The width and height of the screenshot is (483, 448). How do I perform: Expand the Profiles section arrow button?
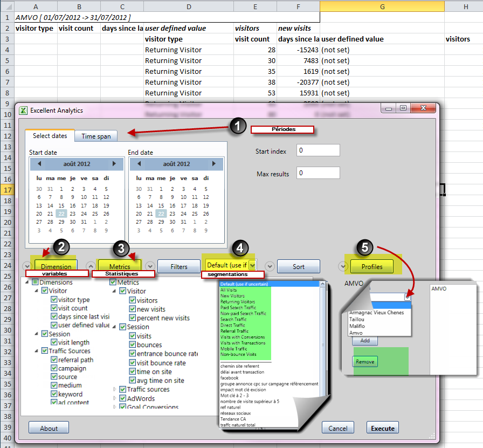(x=343, y=266)
